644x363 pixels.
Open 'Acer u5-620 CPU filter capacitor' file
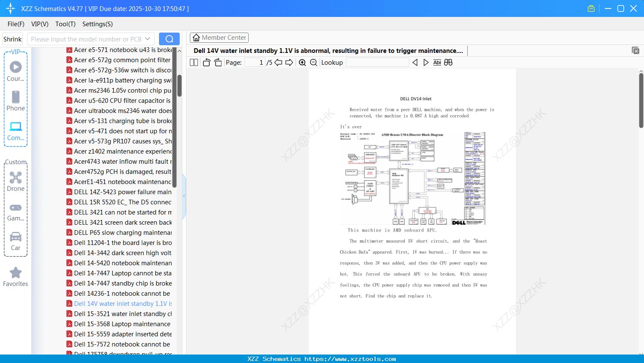click(119, 101)
